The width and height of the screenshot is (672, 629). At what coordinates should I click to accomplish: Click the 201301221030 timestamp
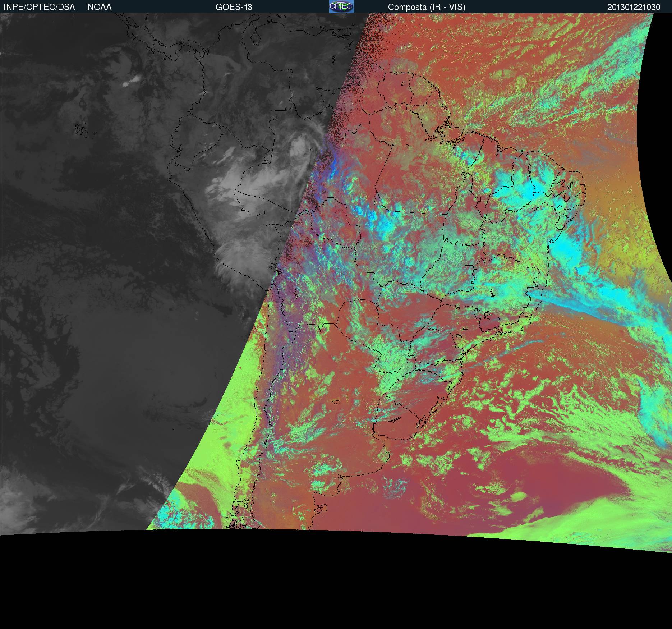[x=634, y=7]
